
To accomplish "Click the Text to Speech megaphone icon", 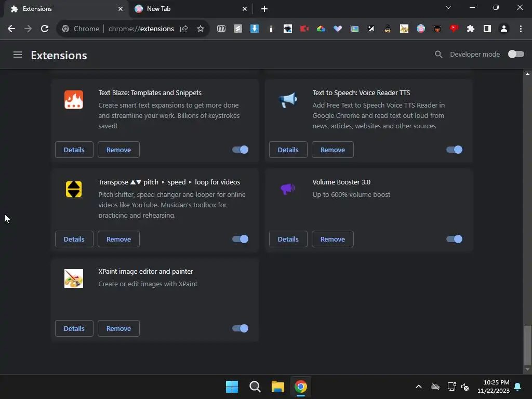I will pyautogui.click(x=288, y=100).
